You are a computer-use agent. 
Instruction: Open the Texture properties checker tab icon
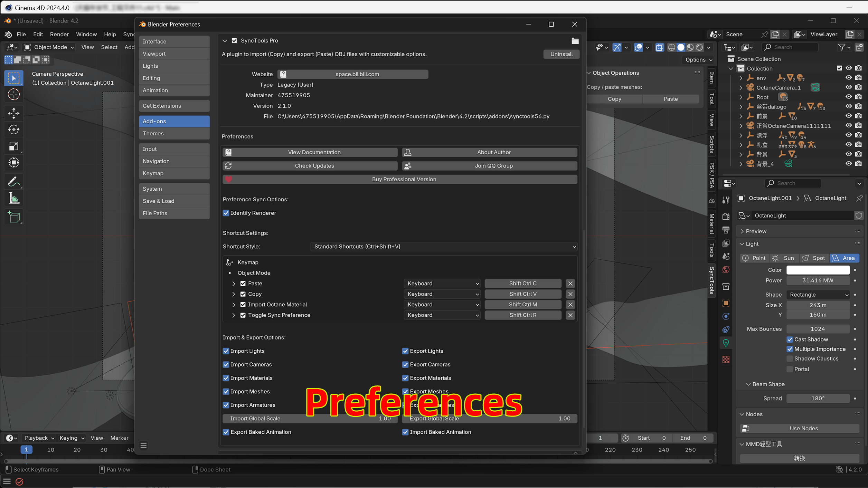pos(726,360)
